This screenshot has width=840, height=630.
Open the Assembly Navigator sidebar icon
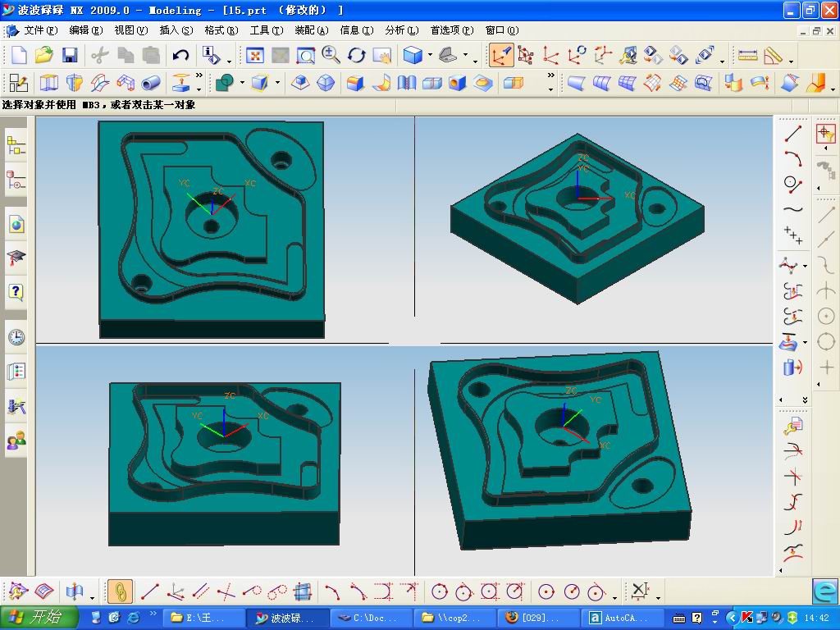pos(16,145)
